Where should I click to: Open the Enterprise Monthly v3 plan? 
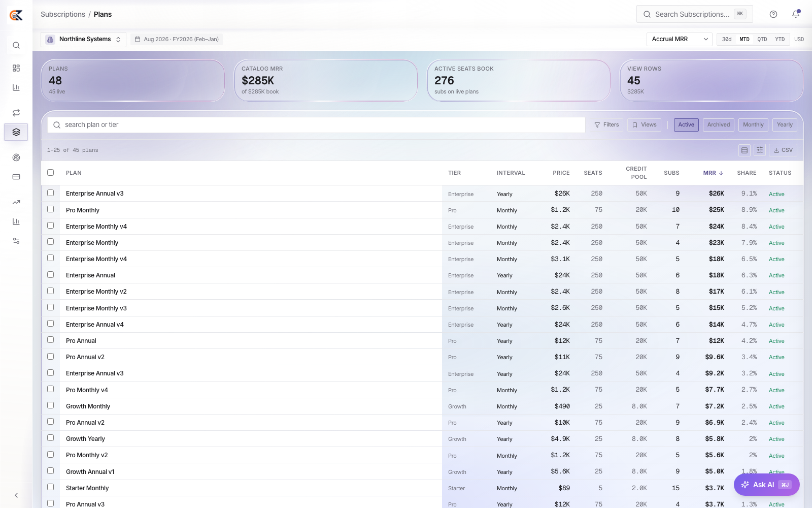[x=96, y=308]
